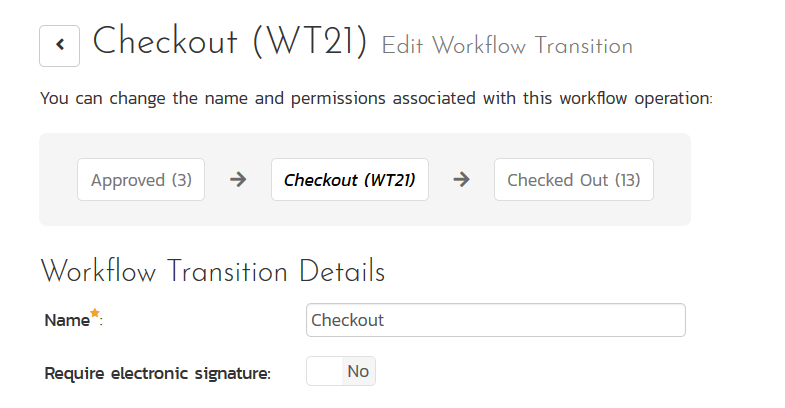The image size is (785, 408).
Task: Click the arrow after Approved (3)
Action: click(x=238, y=180)
